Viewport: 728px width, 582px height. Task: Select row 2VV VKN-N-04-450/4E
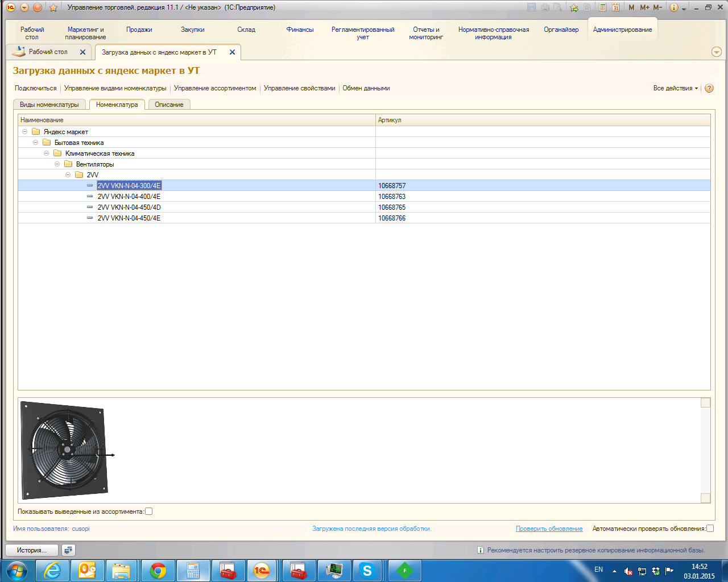(364, 218)
